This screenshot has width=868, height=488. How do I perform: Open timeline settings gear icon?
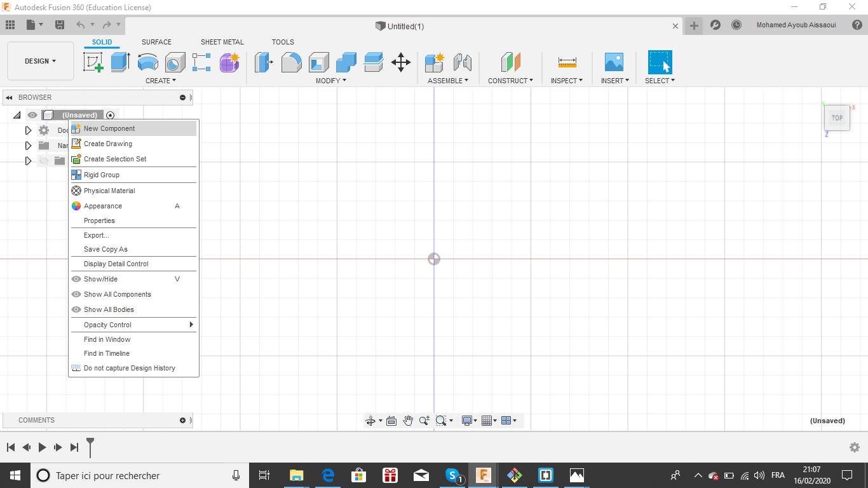(855, 447)
